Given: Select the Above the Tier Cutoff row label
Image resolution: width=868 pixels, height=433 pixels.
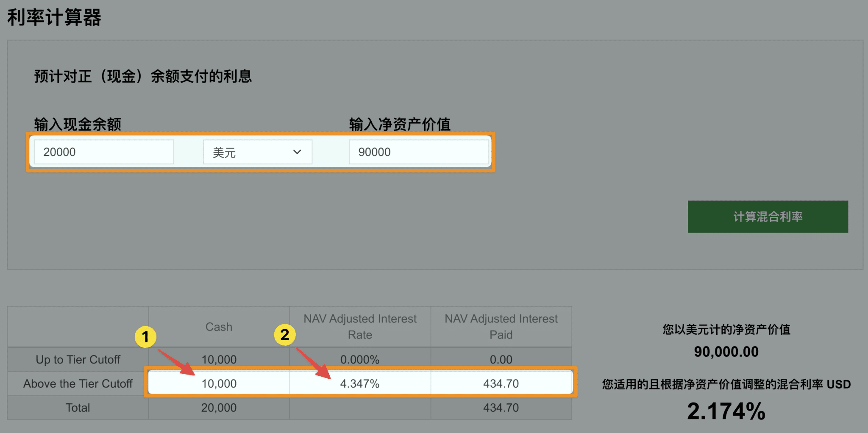Looking at the screenshot, I should pos(78,383).
